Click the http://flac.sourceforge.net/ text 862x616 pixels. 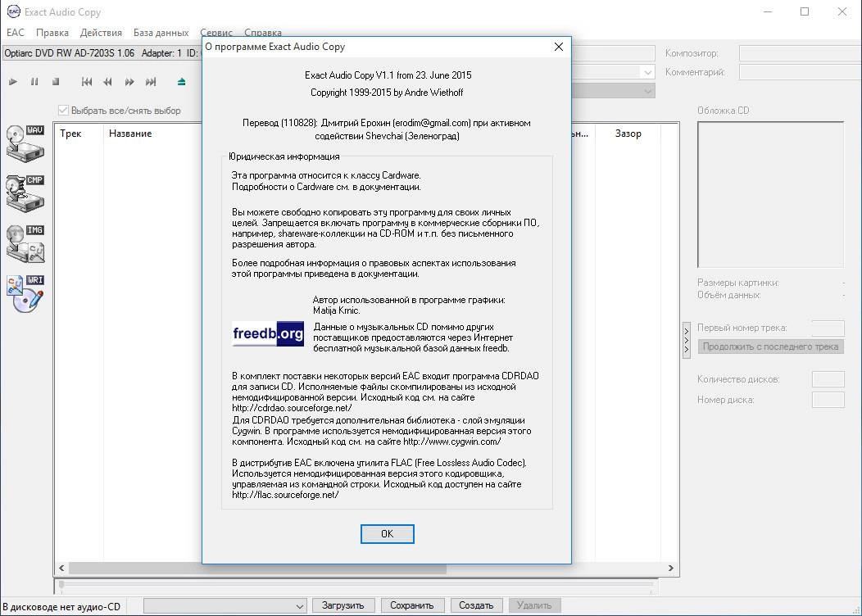pyautogui.click(x=285, y=495)
